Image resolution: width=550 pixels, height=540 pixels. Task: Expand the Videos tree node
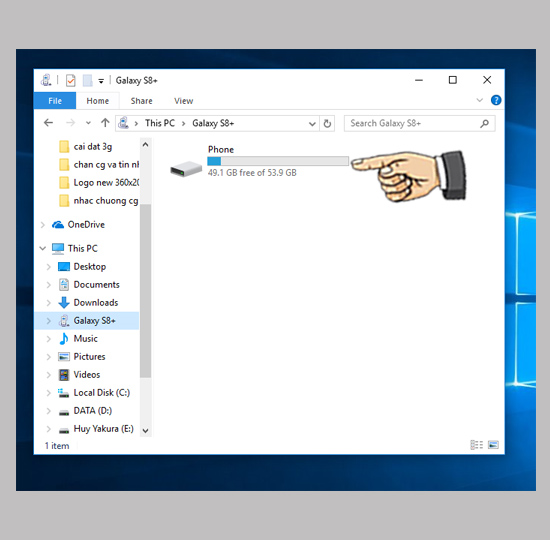[48, 375]
